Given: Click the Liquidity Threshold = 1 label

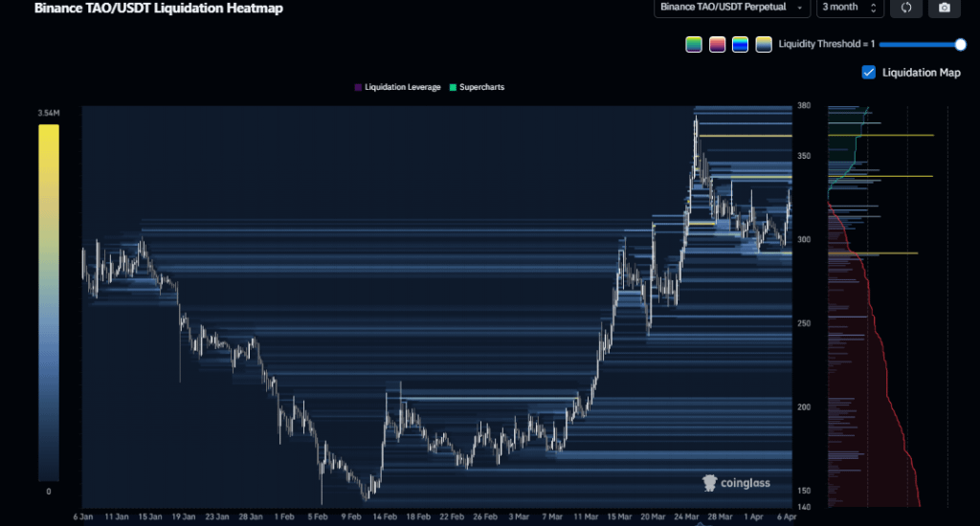Looking at the screenshot, I should pos(826,44).
